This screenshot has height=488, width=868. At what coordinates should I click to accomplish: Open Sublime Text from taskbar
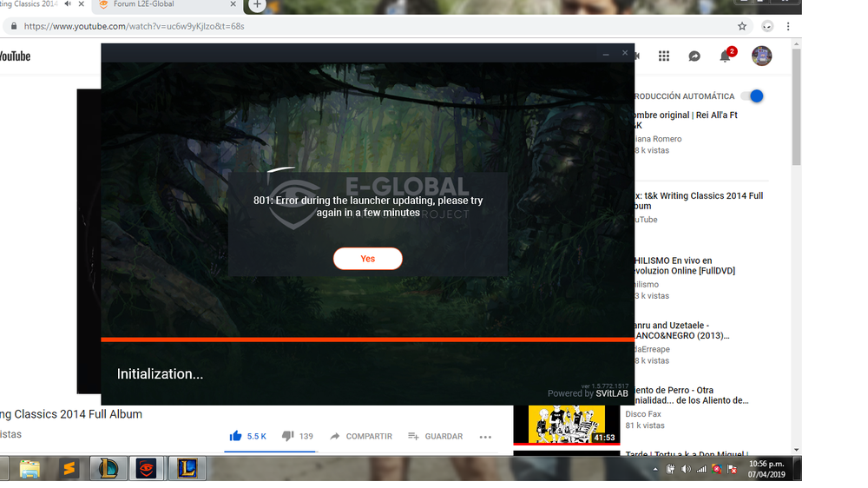pos(69,469)
